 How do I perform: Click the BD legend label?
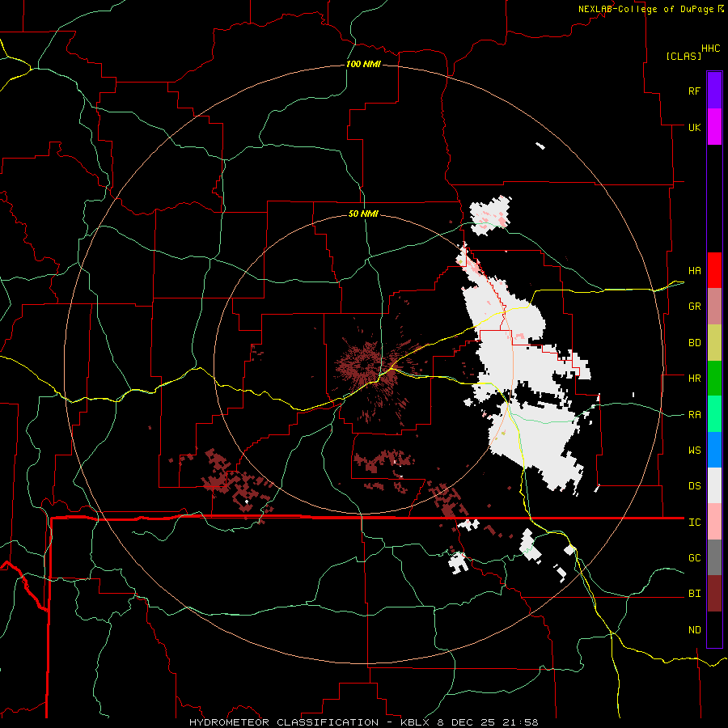tap(694, 343)
